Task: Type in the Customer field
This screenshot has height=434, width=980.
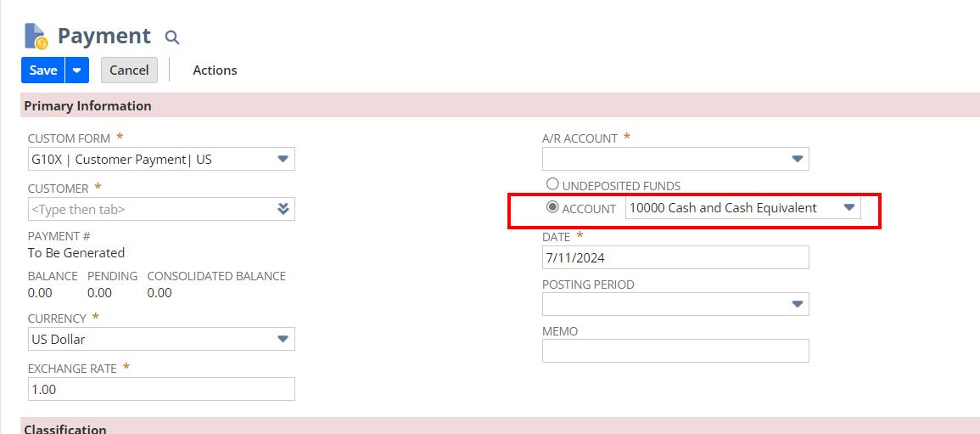Action: coord(148,209)
